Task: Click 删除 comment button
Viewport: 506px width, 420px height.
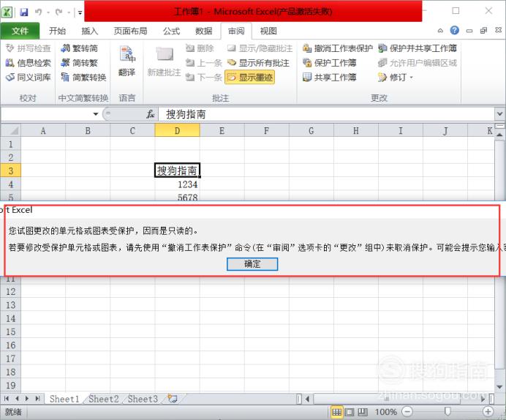Action: (x=200, y=48)
